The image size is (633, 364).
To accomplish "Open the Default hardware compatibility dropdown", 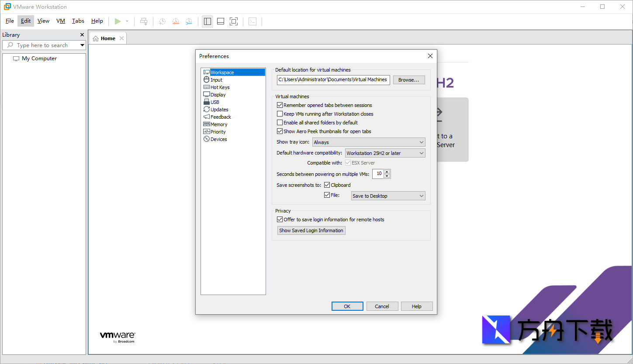I will 385,153.
